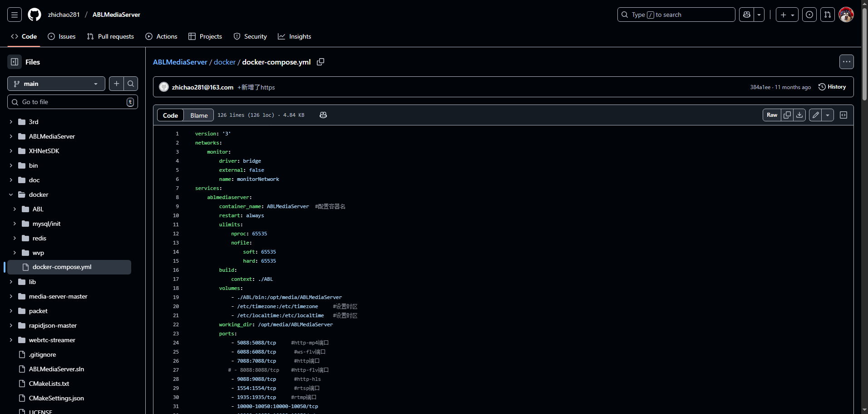Open ABLMediaServer.sln in the file tree

(56, 369)
